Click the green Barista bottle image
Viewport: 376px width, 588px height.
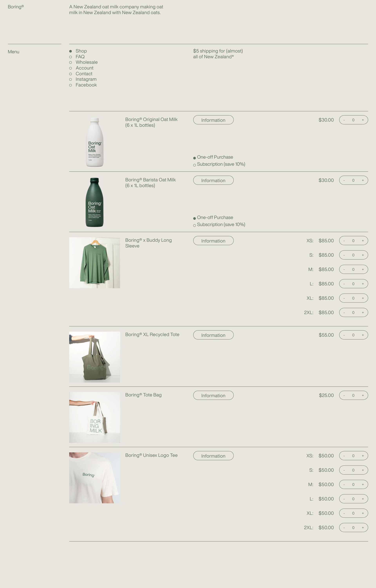click(x=94, y=202)
